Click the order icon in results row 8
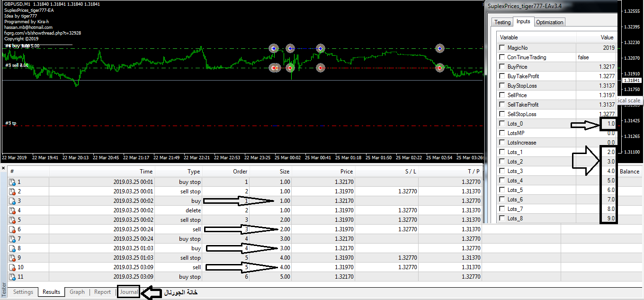Image resolution: width=644 pixels, height=300 pixels. pos(12,248)
